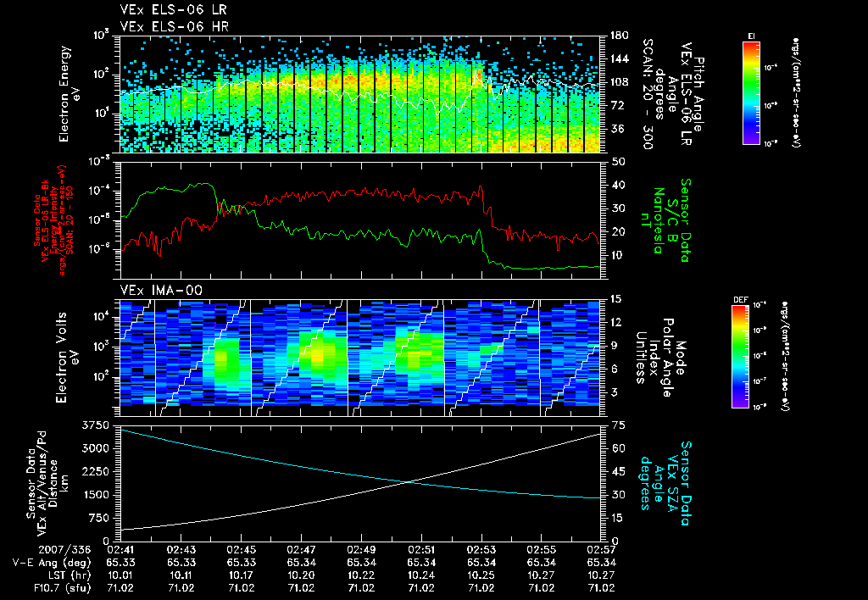Screen dimensions: 868x600
Task: Click the "2250" altitude axis tick
Action: coord(95,471)
